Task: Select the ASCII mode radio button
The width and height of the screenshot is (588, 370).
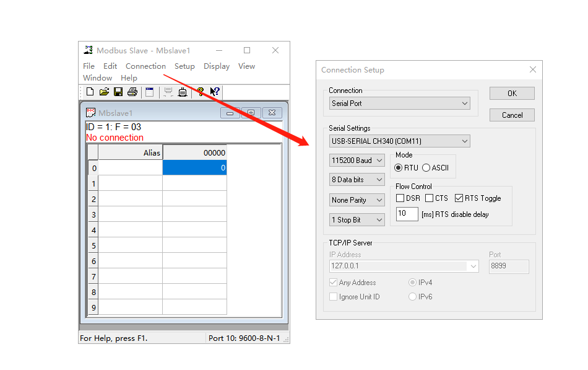Action: 426,168
